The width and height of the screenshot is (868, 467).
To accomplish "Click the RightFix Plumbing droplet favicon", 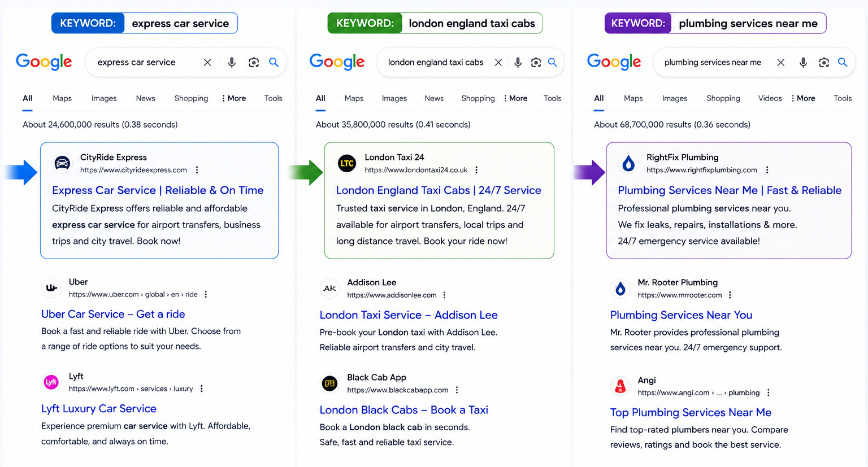I will (628, 163).
